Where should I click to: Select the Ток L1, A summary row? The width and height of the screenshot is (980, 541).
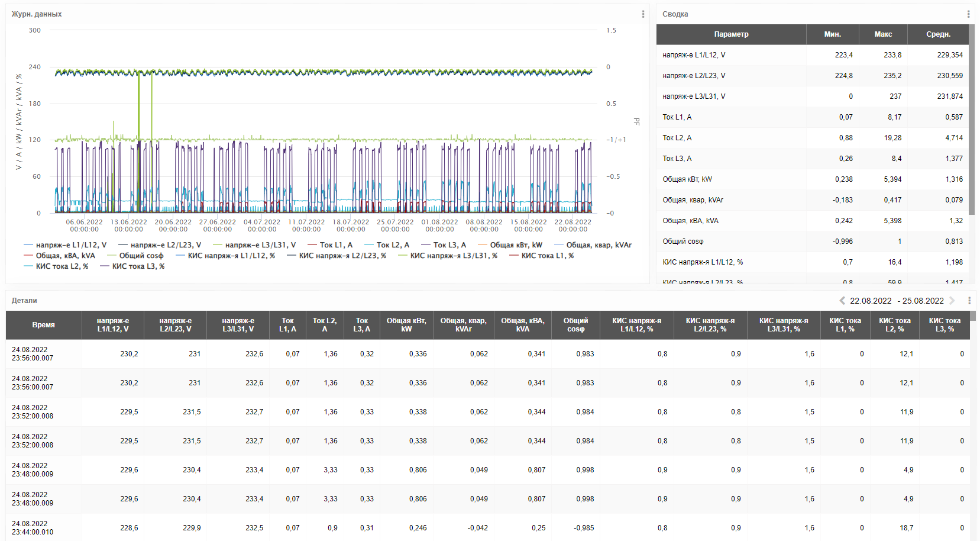coord(813,117)
